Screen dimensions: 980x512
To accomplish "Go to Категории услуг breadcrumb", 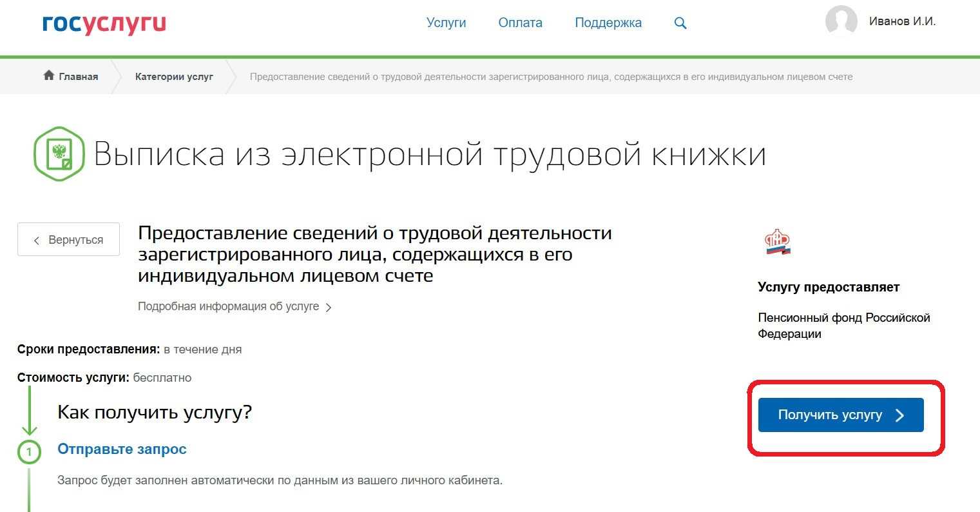I will point(174,76).
